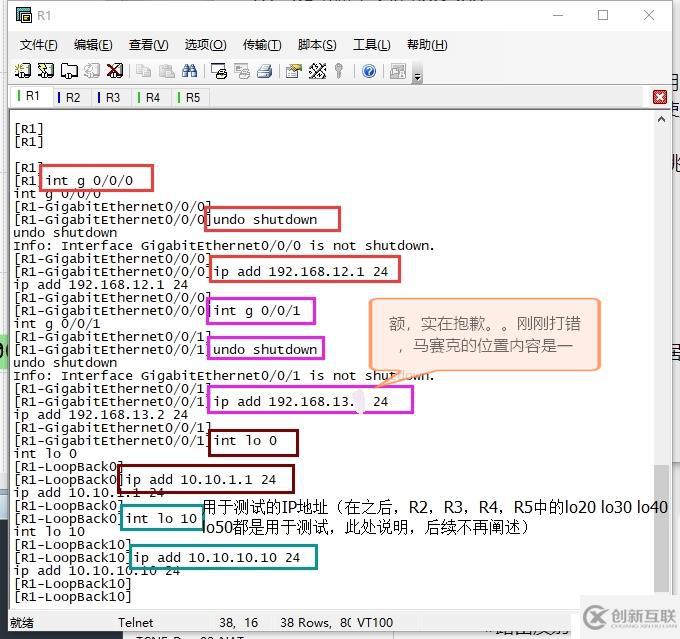Click the 就绪 status bar text
This screenshot has height=639, width=680.
click(x=22, y=623)
